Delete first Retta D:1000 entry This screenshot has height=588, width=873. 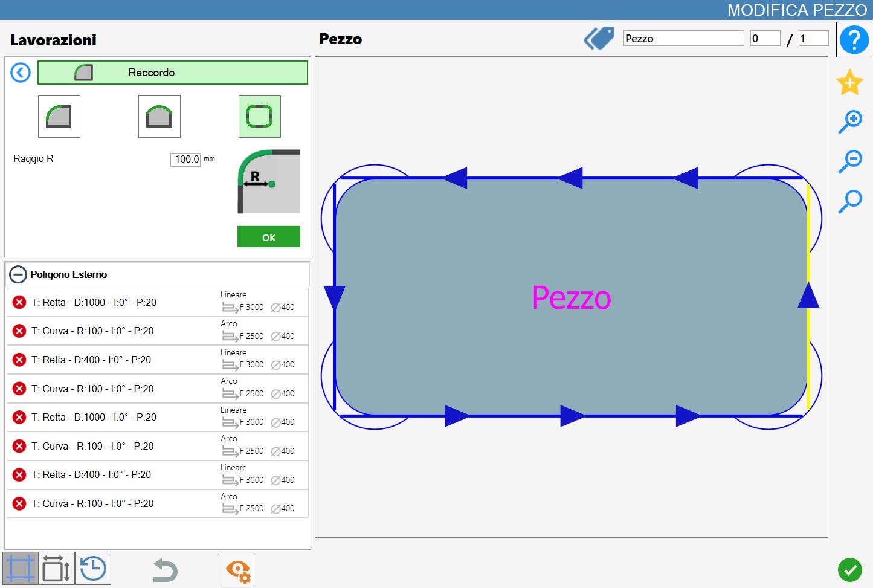pyautogui.click(x=19, y=302)
